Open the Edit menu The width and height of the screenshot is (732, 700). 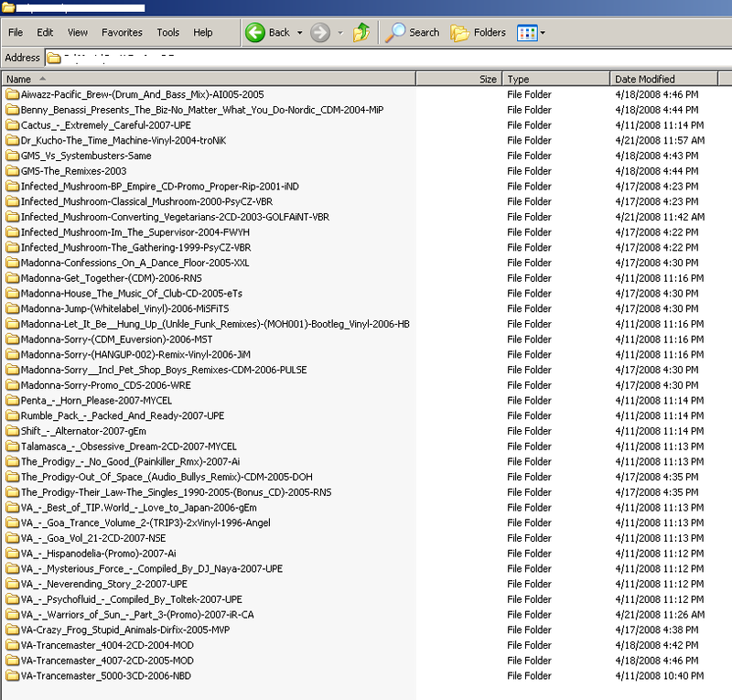pyautogui.click(x=45, y=32)
